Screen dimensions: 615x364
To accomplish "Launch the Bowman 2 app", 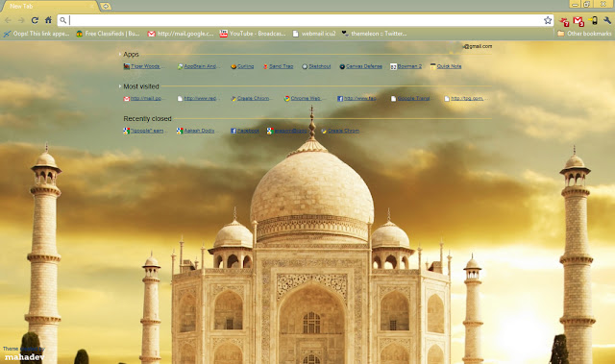I will coord(406,66).
